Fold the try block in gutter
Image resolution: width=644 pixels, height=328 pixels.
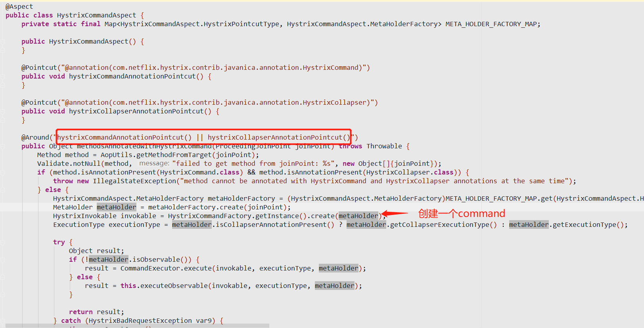[x=3, y=242]
